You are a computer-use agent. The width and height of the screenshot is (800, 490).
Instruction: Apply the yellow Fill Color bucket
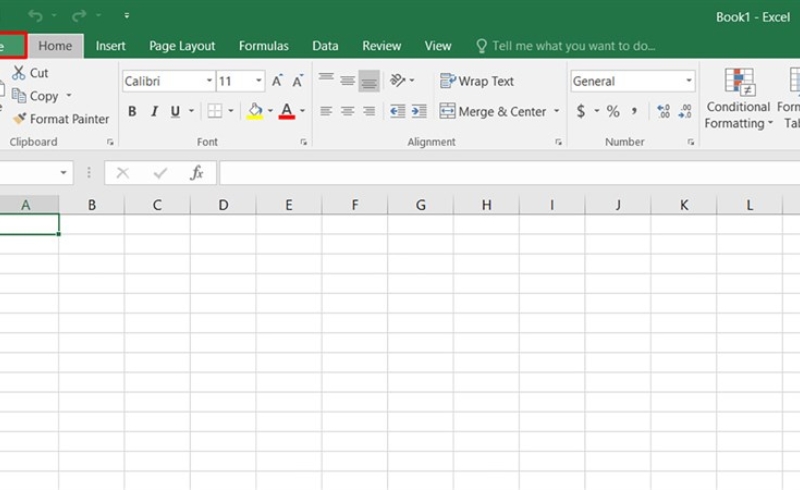[255, 111]
